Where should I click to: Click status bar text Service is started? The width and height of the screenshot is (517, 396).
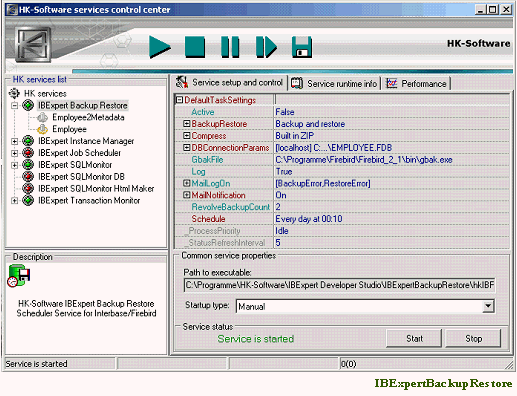pos(36,364)
